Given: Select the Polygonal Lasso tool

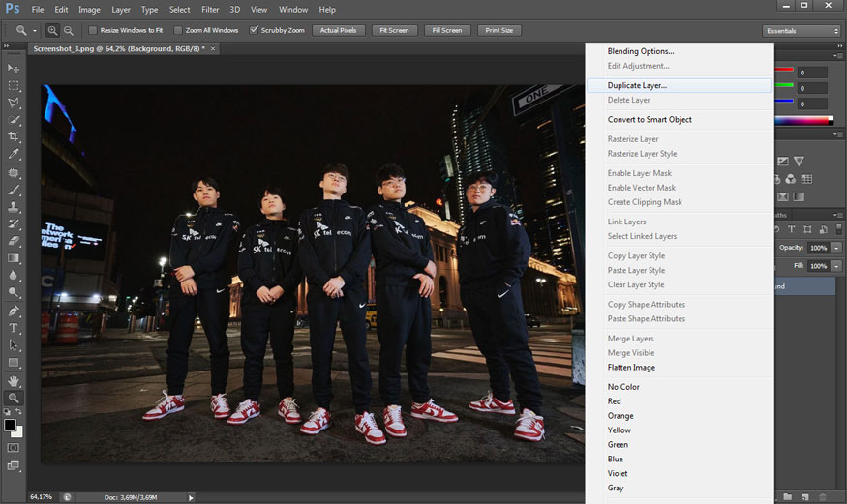Looking at the screenshot, I should (13, 103).
